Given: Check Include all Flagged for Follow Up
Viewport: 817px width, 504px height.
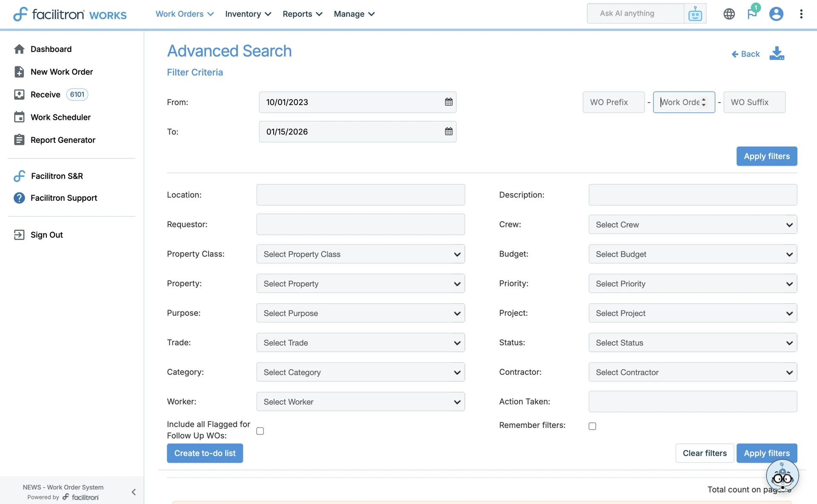Looking at the screenshot, I should click(x=260, y=431).
